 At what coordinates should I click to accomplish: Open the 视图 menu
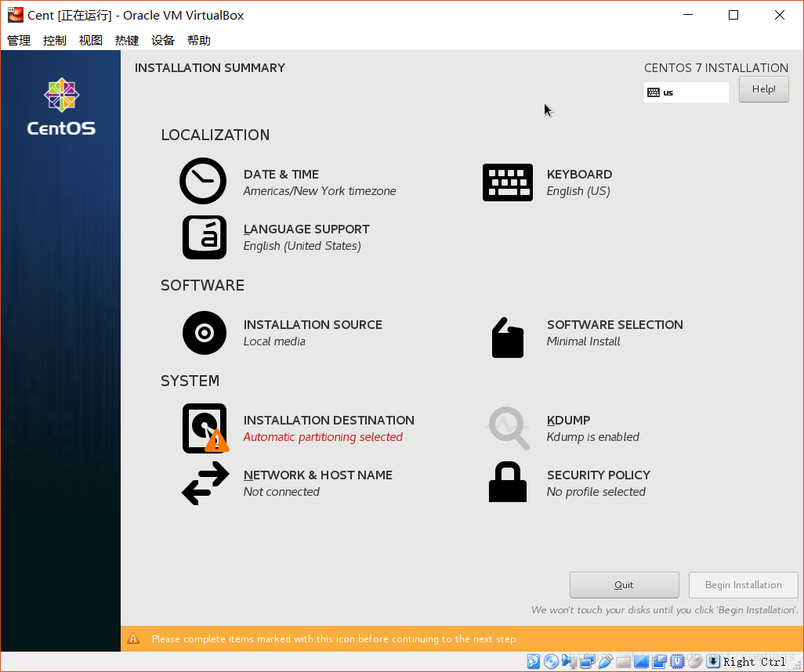click(x=91, y=41)
